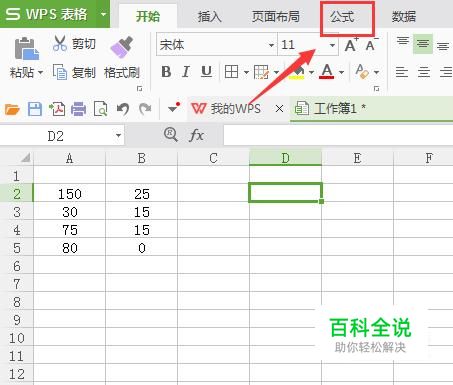This screenshot has width=453, height=385.
Task: Click the cell borders icon
Action: (231, 72)
